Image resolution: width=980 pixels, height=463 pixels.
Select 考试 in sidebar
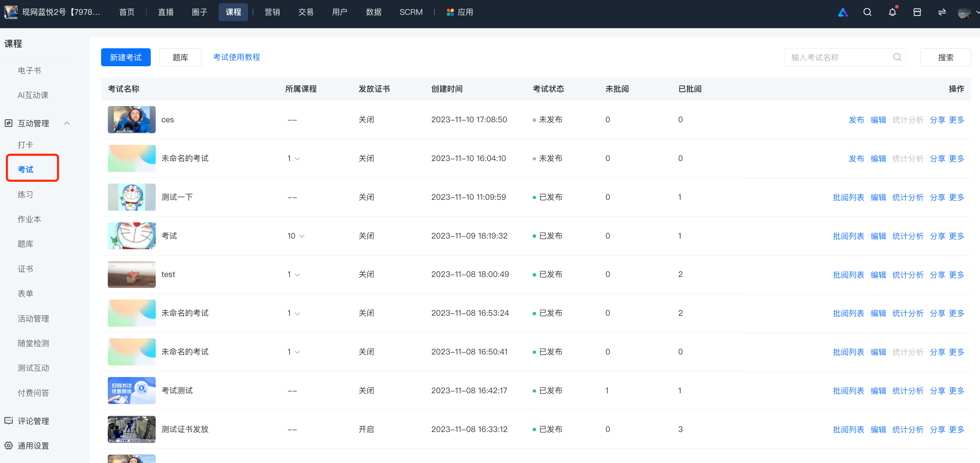(x=25, y=169)
